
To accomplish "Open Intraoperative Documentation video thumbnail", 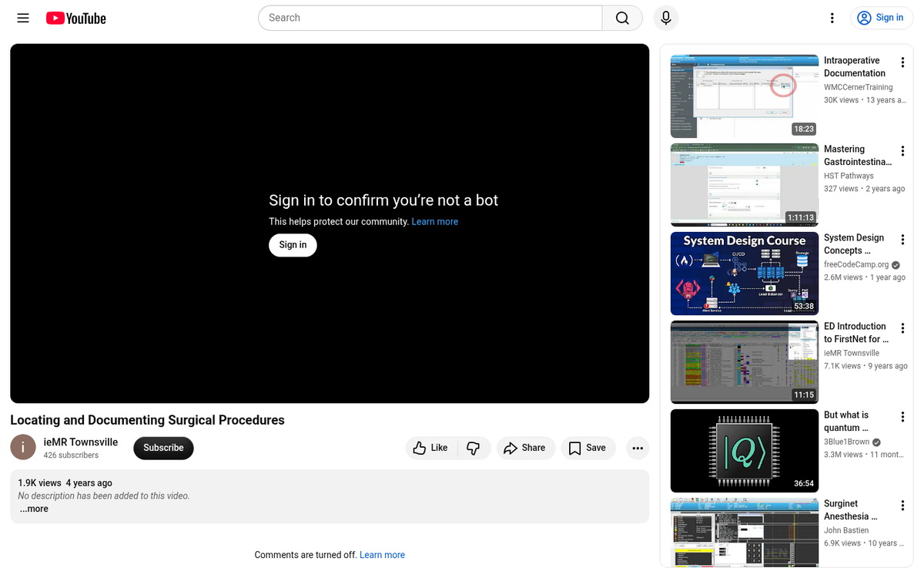I will (744, 96).
